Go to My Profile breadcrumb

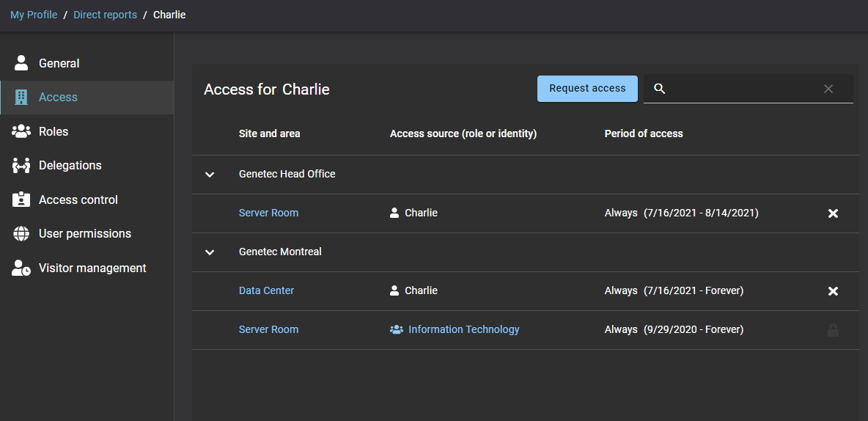[34, 15]
